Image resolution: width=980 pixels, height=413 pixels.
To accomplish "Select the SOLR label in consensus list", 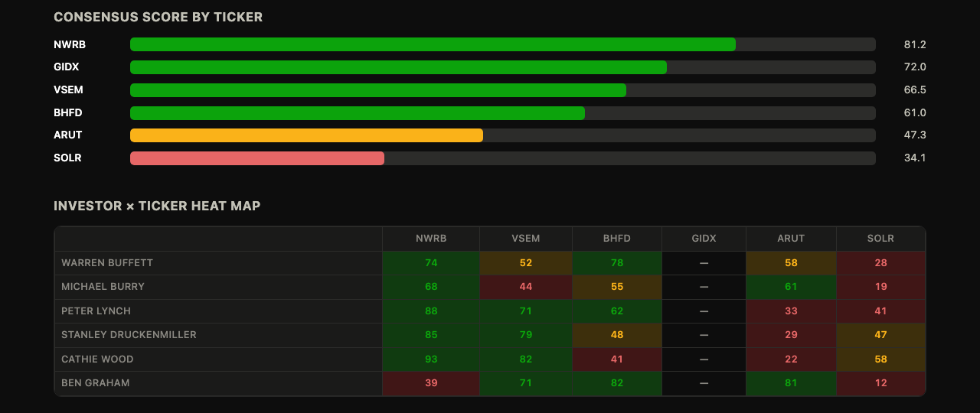I will point(67,158).
